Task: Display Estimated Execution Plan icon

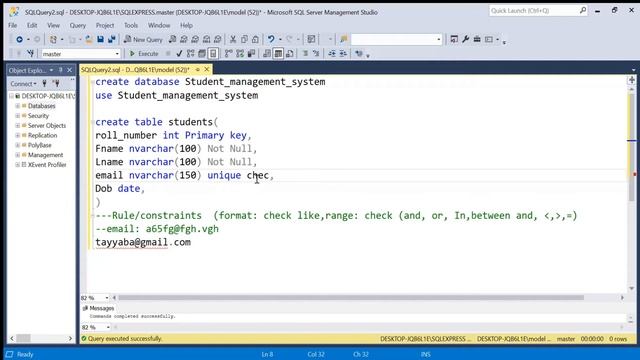Action: [191, 53]
